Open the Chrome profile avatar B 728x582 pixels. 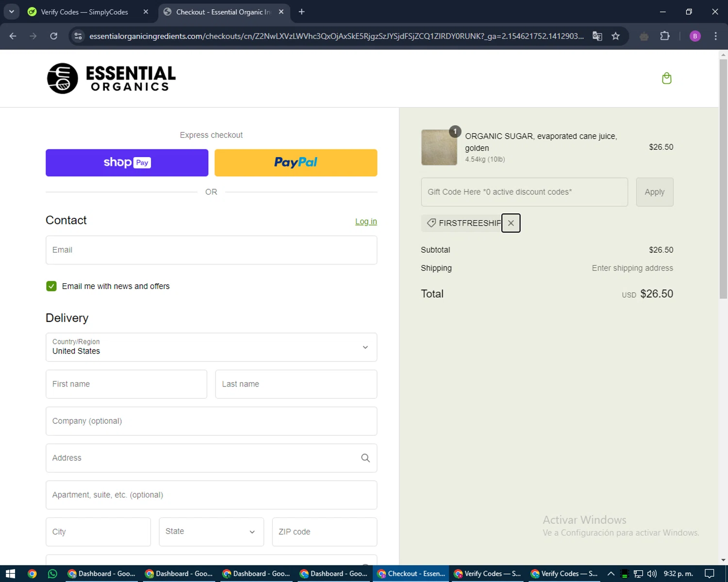695,36
